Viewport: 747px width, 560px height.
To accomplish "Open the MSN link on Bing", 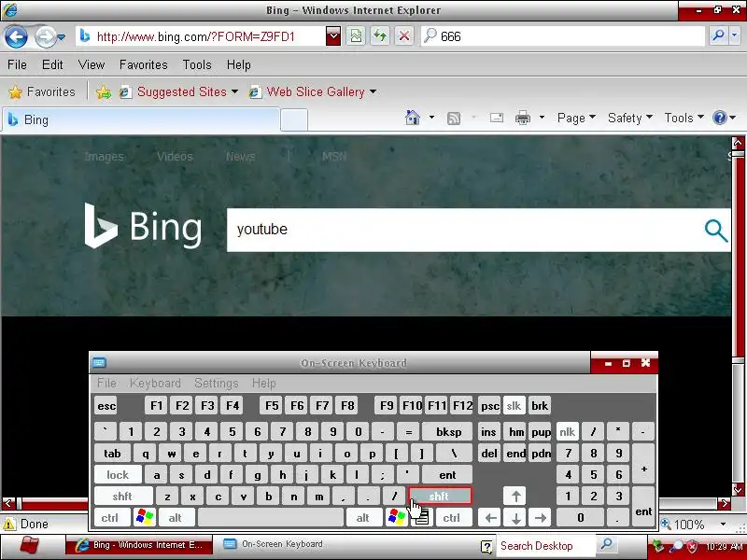I will [x=334, y=157].
